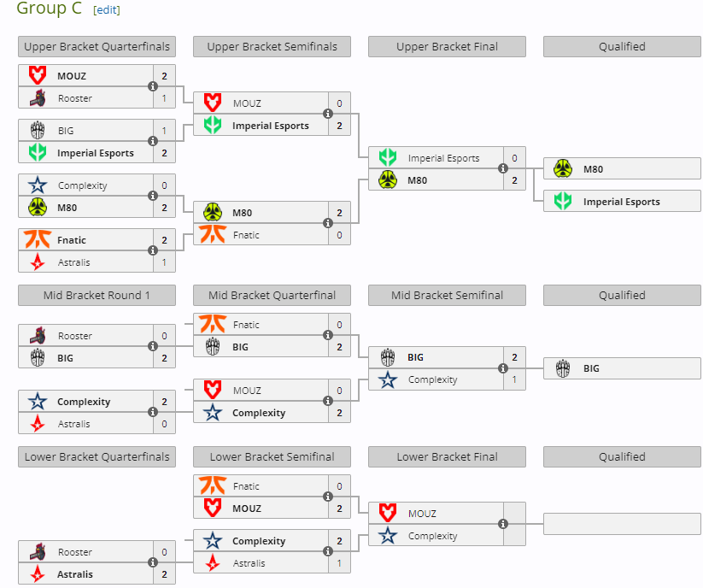Click Imperial Esports logo in Upper Bracket Semifinals
This screenshot has height=588, width=703.
[213, 126]
